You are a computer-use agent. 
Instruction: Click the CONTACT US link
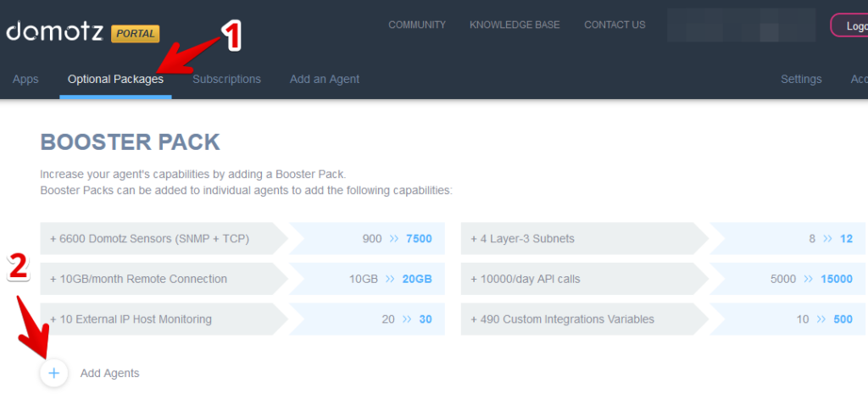615,25
